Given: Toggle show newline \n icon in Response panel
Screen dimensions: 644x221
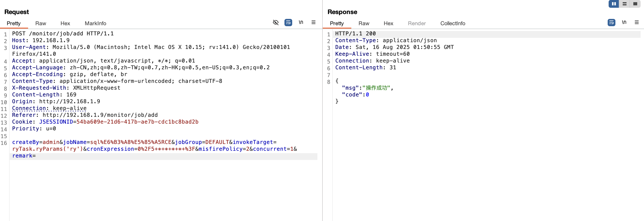Looking at the screenshot, I should (x=624, y=23).
